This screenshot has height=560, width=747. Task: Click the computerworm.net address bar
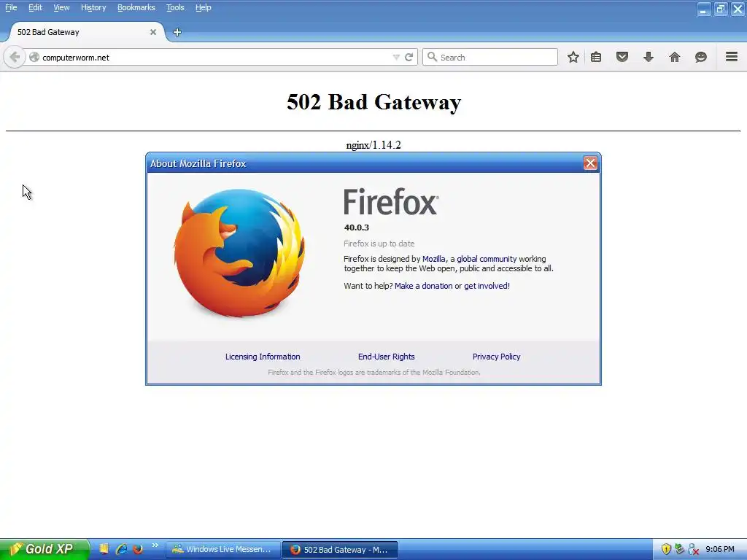(x=214, y=57)
